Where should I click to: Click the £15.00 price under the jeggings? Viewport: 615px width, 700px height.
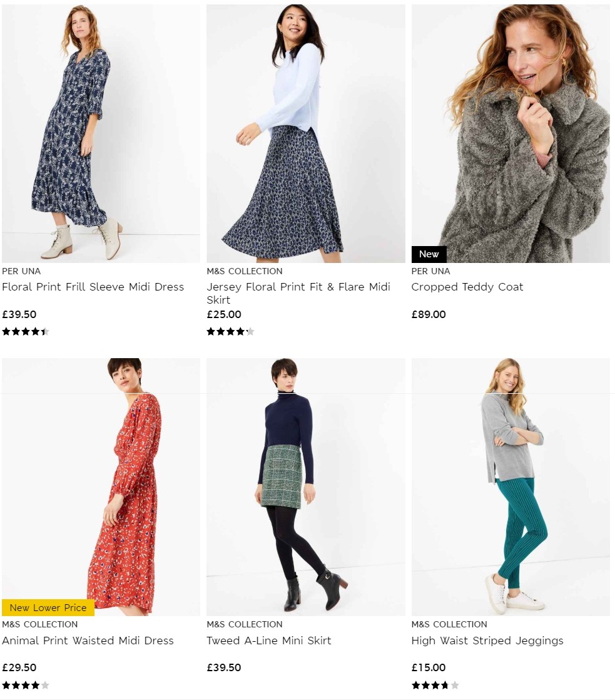click(x=427, y=667)
